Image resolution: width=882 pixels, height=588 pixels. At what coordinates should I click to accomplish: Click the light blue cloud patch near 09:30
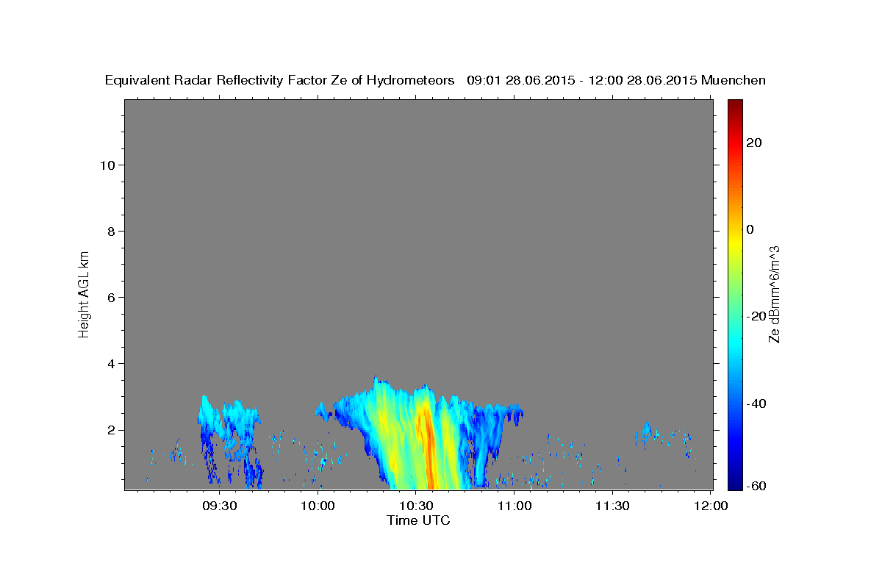[229, 419]
